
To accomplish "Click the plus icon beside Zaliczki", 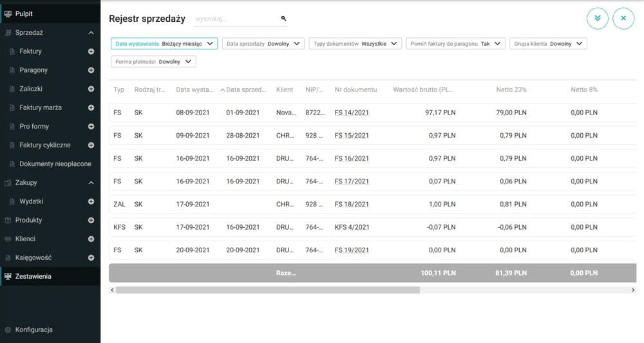I will pos(91,89).
